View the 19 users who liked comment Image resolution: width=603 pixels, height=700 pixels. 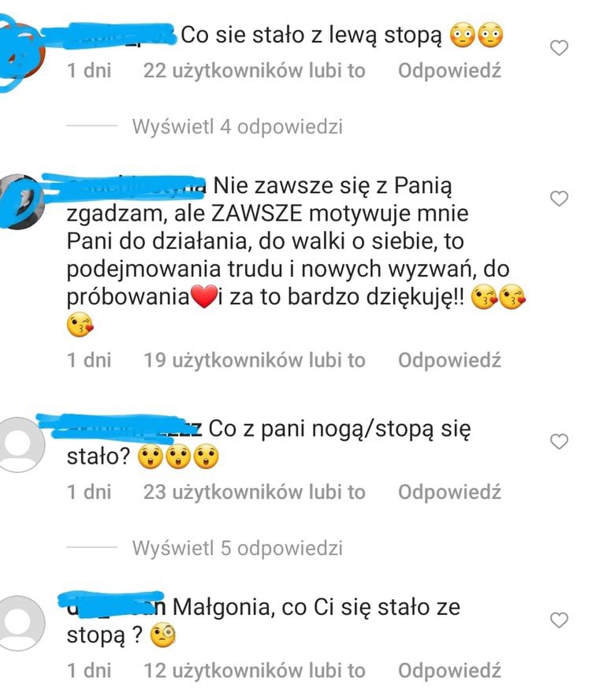255,359
